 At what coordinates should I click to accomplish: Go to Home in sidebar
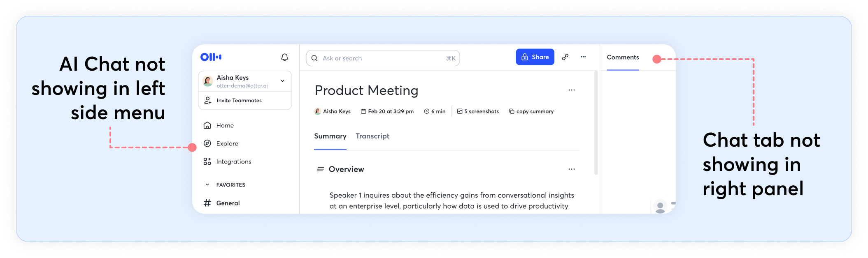tap(225, 125)
